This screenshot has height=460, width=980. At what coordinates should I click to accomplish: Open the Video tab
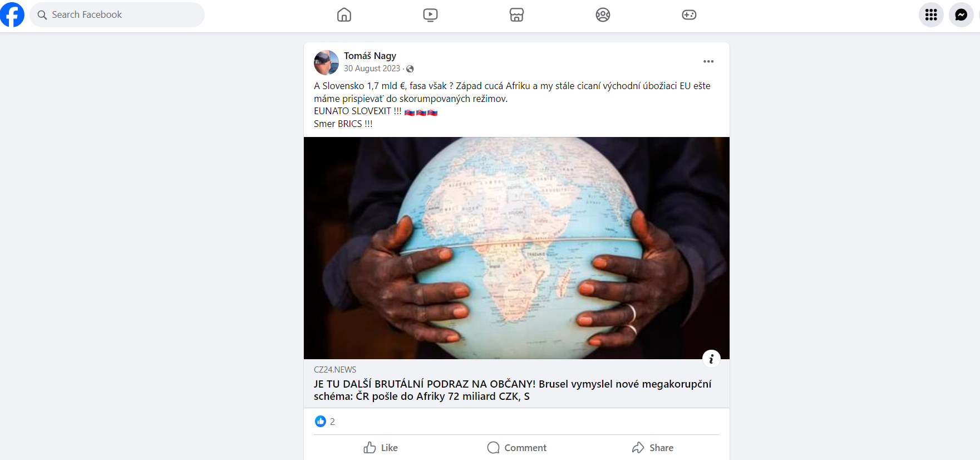click(x=430, y=15)
